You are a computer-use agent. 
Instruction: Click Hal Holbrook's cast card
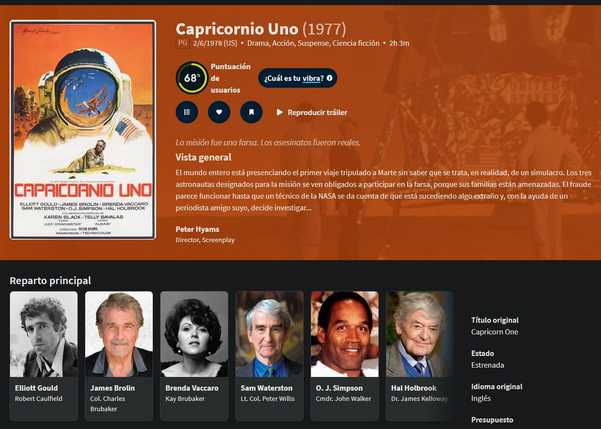(x=420, y=356)
